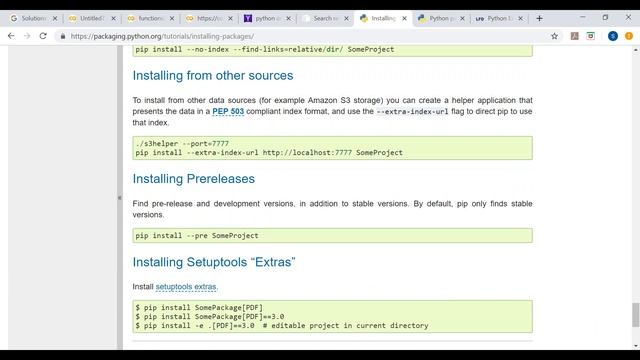
Task: Minimize the Chrome window
Action: pyautogui.click(x=582, y=18)
